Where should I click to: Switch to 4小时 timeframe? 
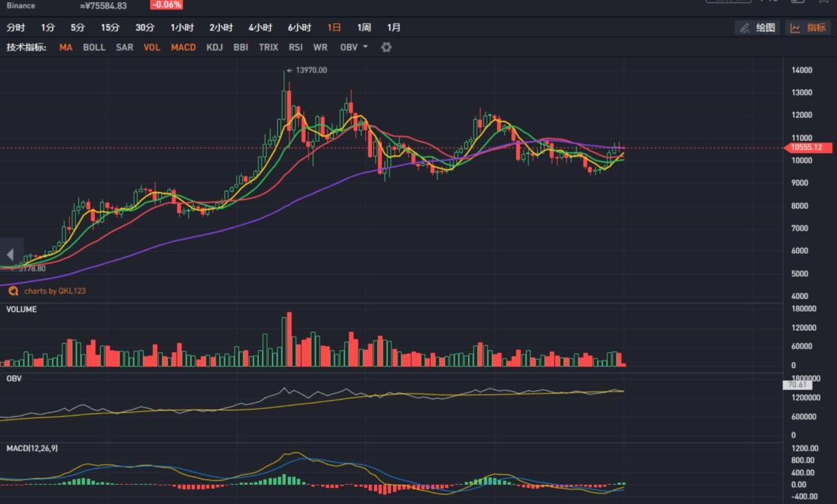click(x=260, y=28)
